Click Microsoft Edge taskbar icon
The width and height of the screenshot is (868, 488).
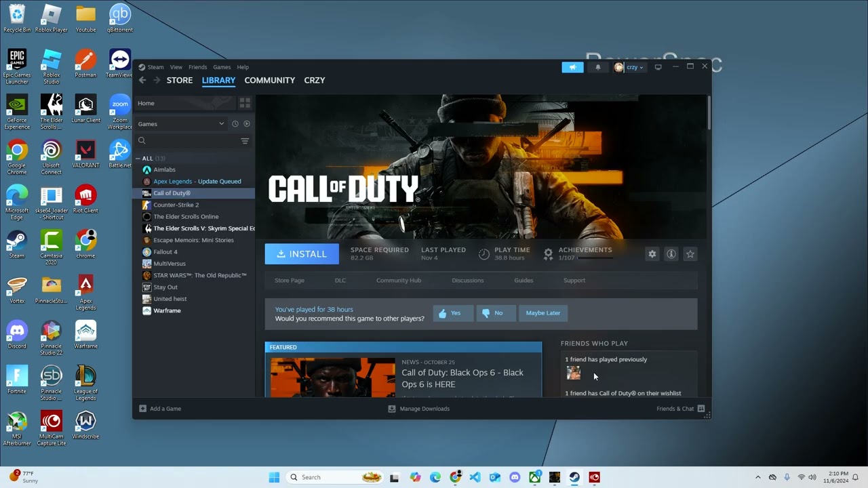[435, 477]
